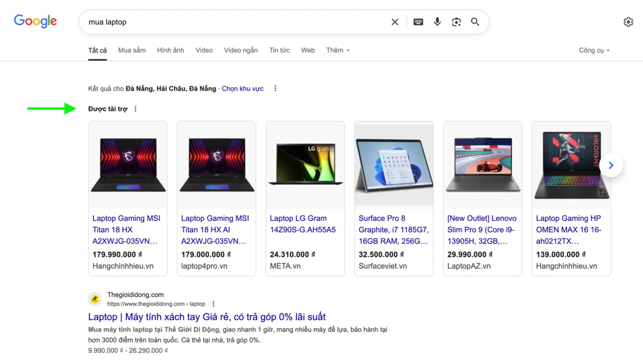Image resolution: width=643 pixels, height=364 pixels.
Task: Open the three-dot menu beside thegioididong URL
Action: (x=213, y=304)
